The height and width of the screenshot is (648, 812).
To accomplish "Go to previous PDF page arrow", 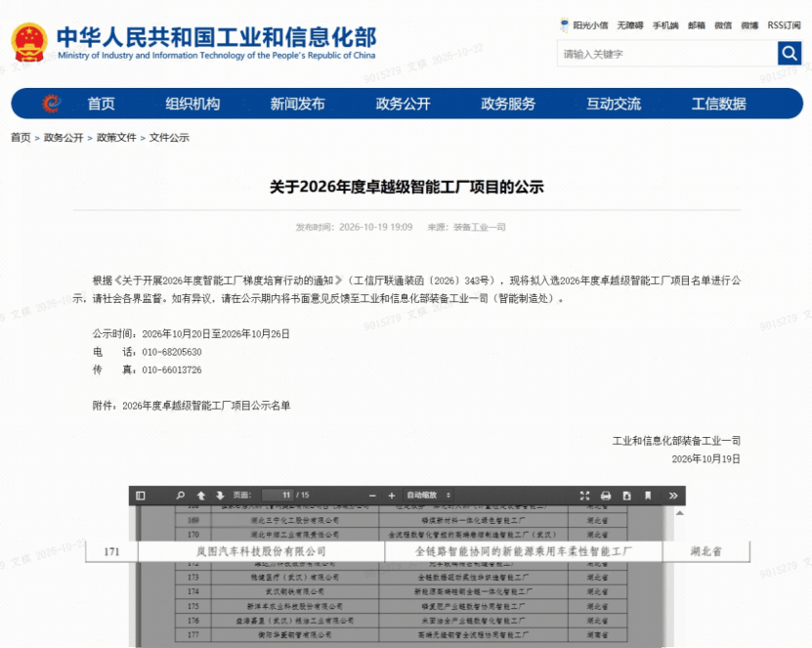I will pyautogui.click(x=201, y=496).
